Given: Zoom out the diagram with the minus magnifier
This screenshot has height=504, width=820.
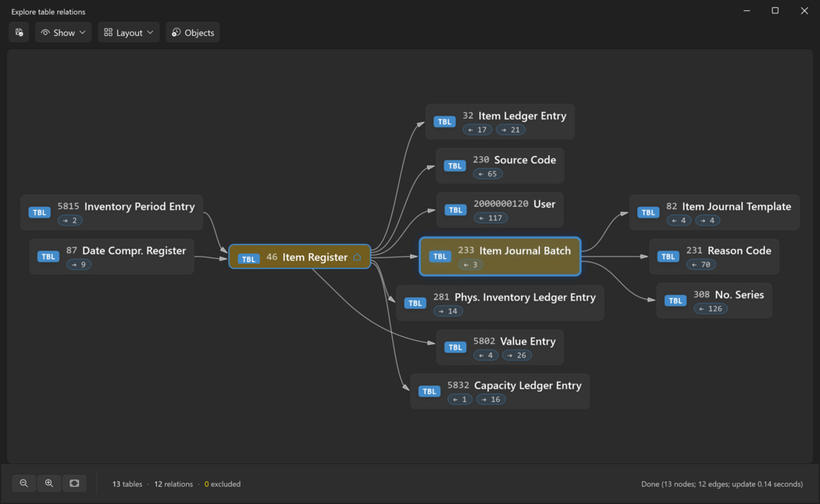Looking at the screenshot, I should (x=24, y=484).
